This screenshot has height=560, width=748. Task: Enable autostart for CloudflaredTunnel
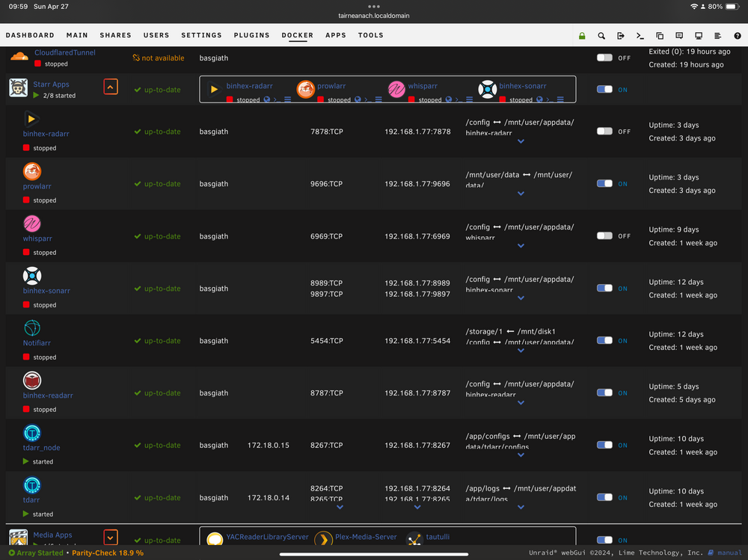[604, 58]
